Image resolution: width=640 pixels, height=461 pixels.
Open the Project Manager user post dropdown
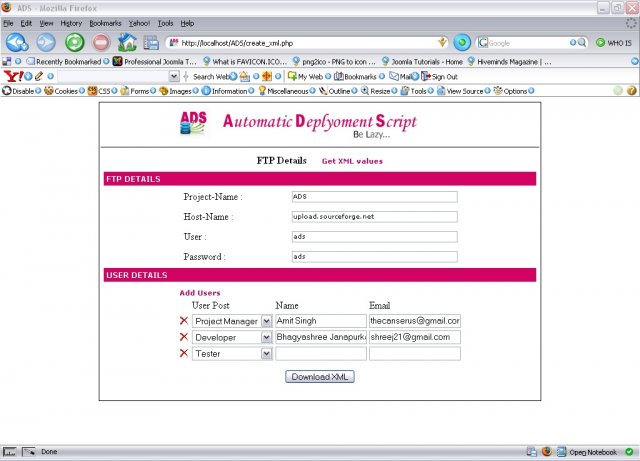click(x=266, y=321)
